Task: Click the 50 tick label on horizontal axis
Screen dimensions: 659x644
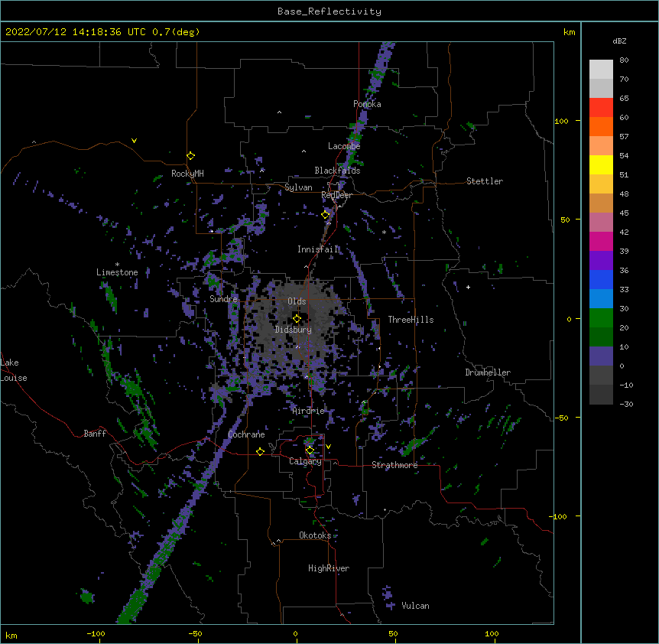Action: [393, 634]
